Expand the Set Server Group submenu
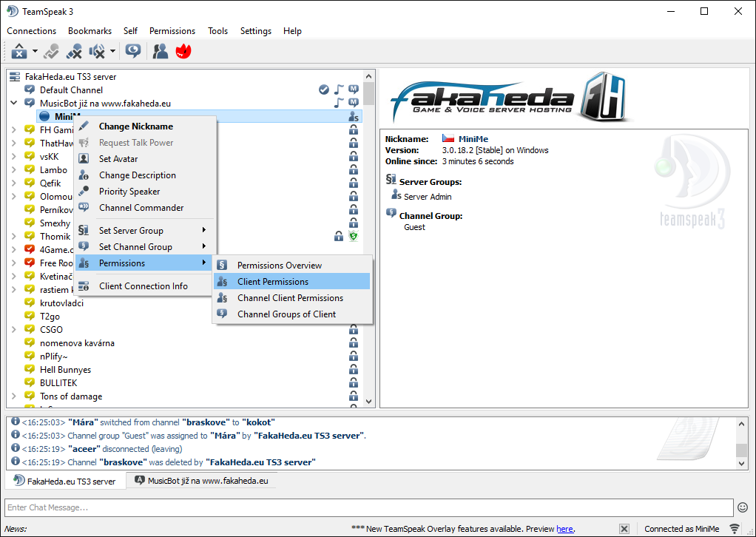 coord(144,231)
